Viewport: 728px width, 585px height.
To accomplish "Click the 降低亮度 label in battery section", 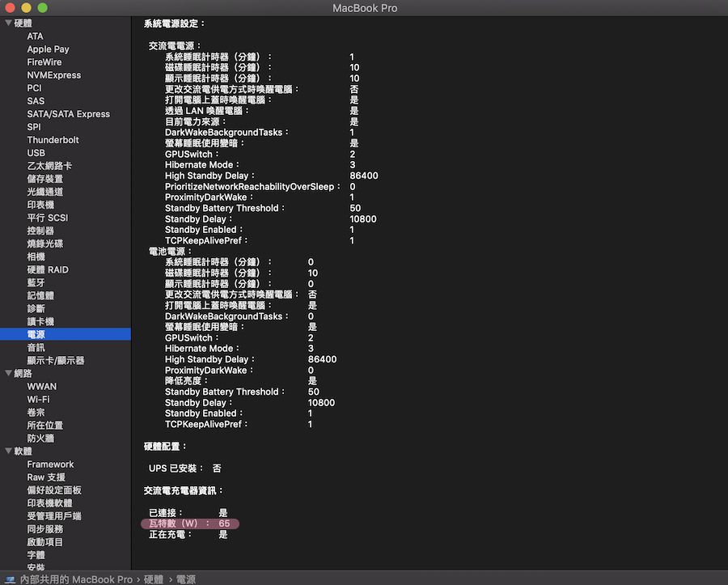I will click(186, 381).
